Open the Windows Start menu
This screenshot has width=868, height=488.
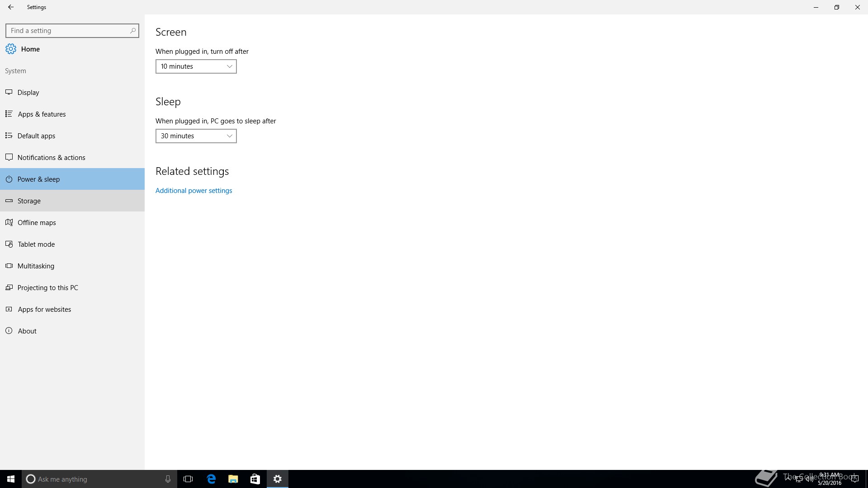(11, 479)
